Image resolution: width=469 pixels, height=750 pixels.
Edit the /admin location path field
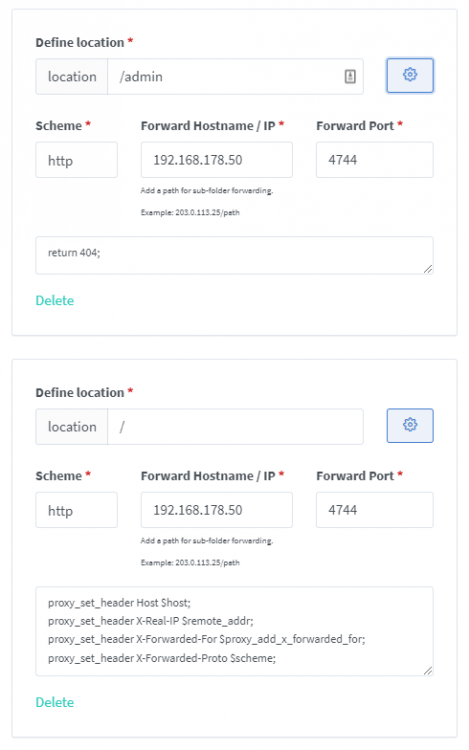235,77
